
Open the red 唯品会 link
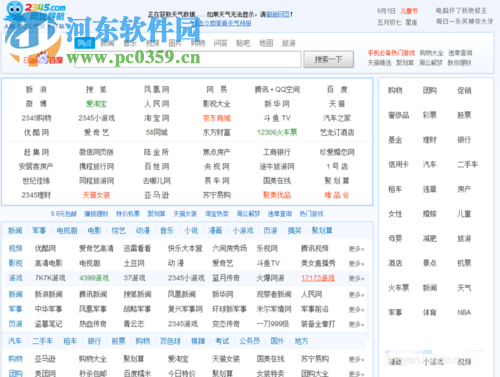point(337,195)
